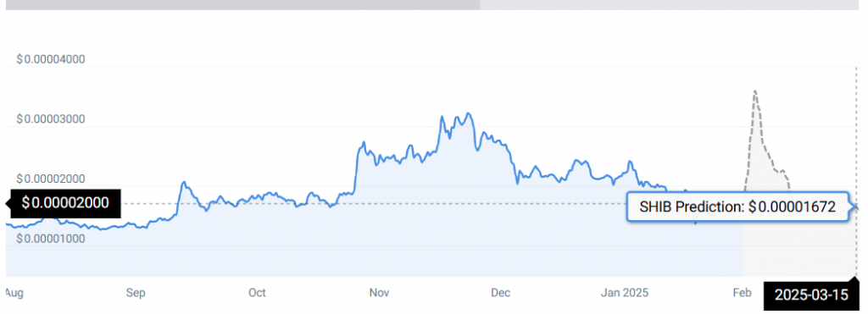Screen dimensions: 868x314
Task: Click the Sep label on time axis
Action: tap(136, 293)
